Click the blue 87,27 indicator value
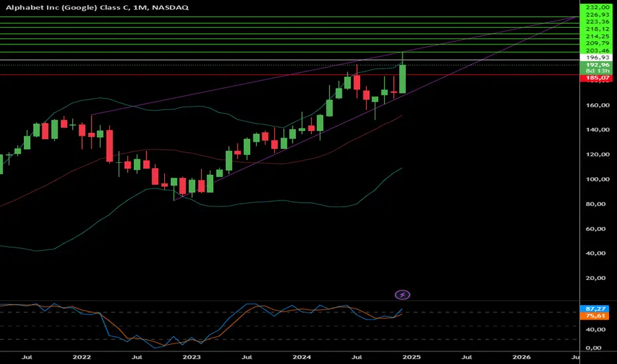The width and height of the screenshot is (617, 364). tap(594, 309)
